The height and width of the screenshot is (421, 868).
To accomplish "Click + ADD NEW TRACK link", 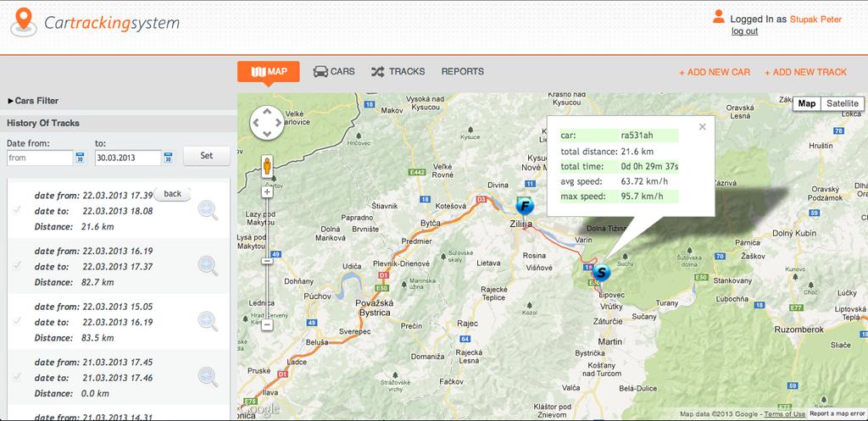I will point(805,73).
